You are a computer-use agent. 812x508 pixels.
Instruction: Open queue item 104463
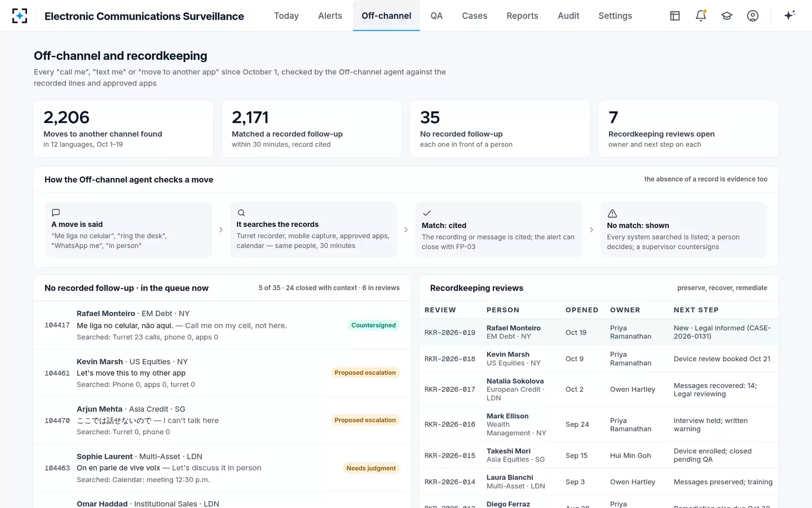pos(222,468)
